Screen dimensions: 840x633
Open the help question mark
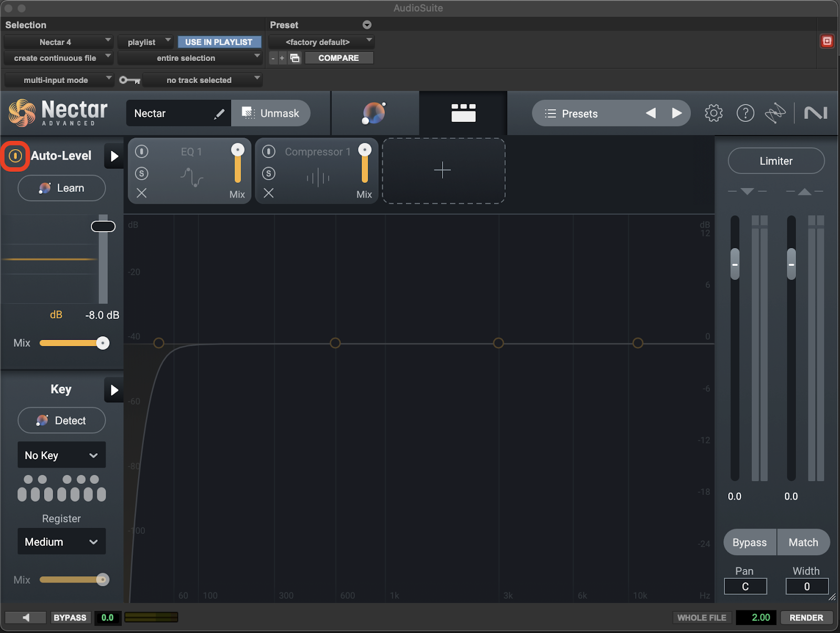pyautogui.click(x=745, y=113)
